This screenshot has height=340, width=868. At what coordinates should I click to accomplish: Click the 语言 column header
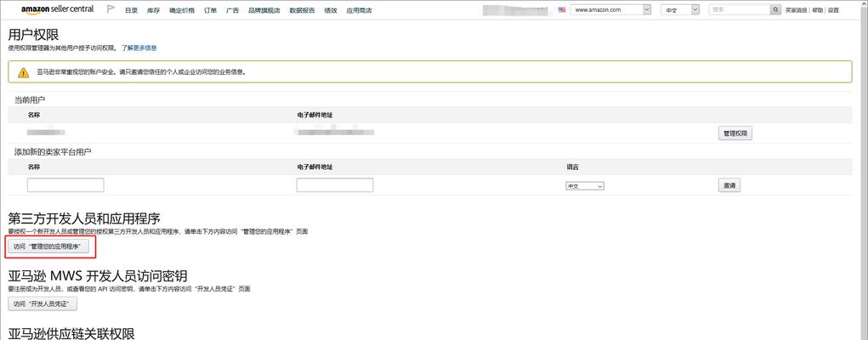572,167
